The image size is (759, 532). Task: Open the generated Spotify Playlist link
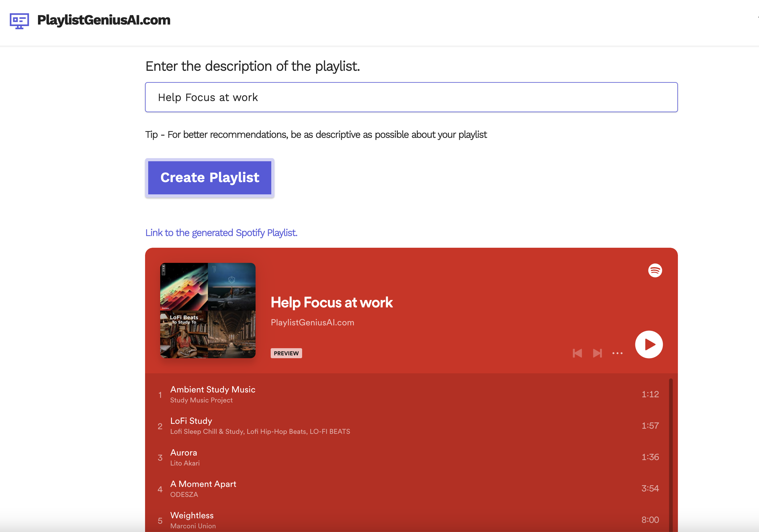click(x=221, y=233)
